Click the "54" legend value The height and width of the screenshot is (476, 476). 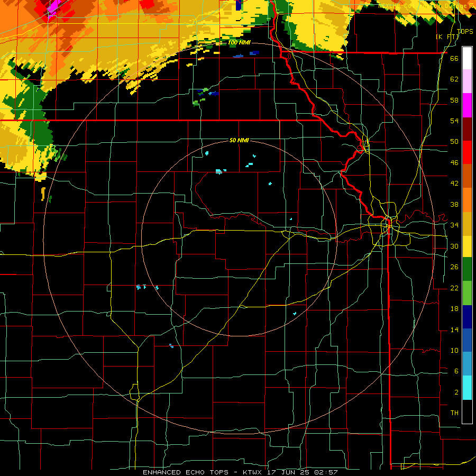coord(454,121)
